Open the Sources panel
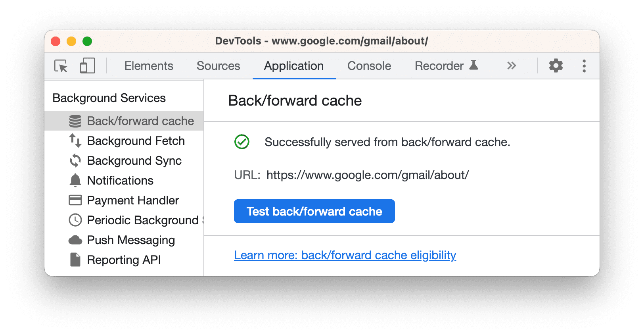The height and width of the screenshot is (335, 644). (218, 66)
